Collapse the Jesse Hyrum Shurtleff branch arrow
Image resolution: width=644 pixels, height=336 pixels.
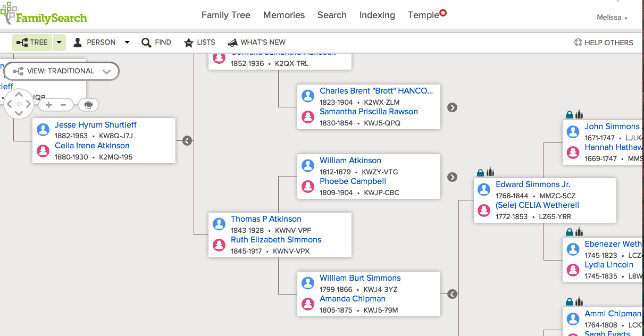[x=187, y=141]
